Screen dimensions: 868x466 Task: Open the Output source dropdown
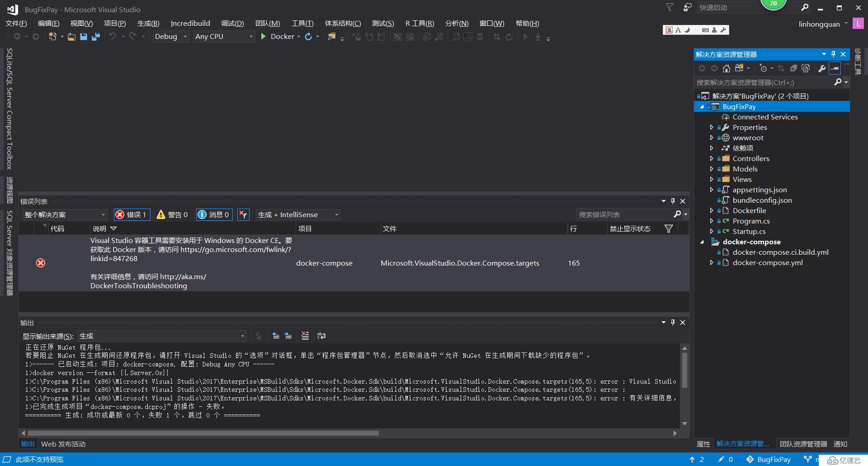click(x=162, y=336)
